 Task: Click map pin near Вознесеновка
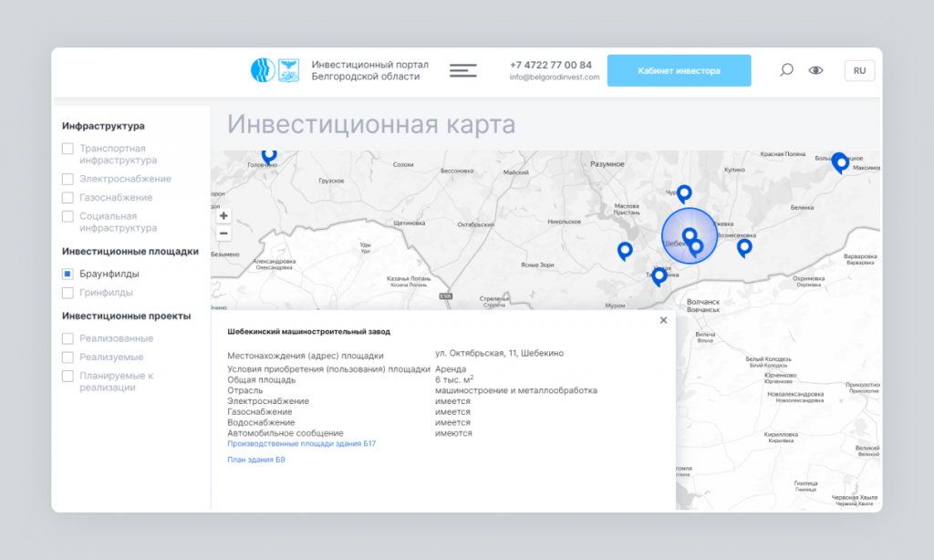pos(744,247)
